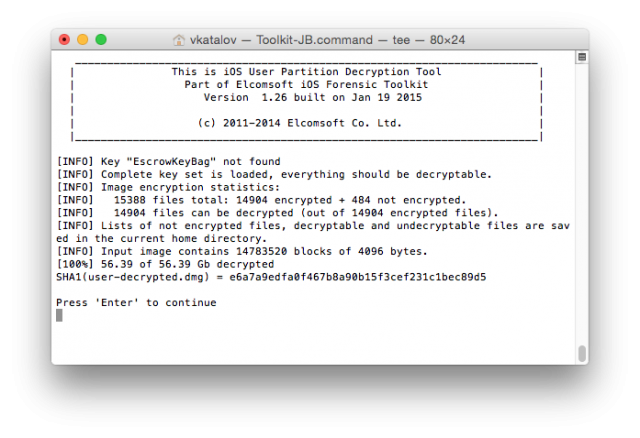
Task: Click the vertical scrollbar thumb
Action: click(x=581, y=353)
